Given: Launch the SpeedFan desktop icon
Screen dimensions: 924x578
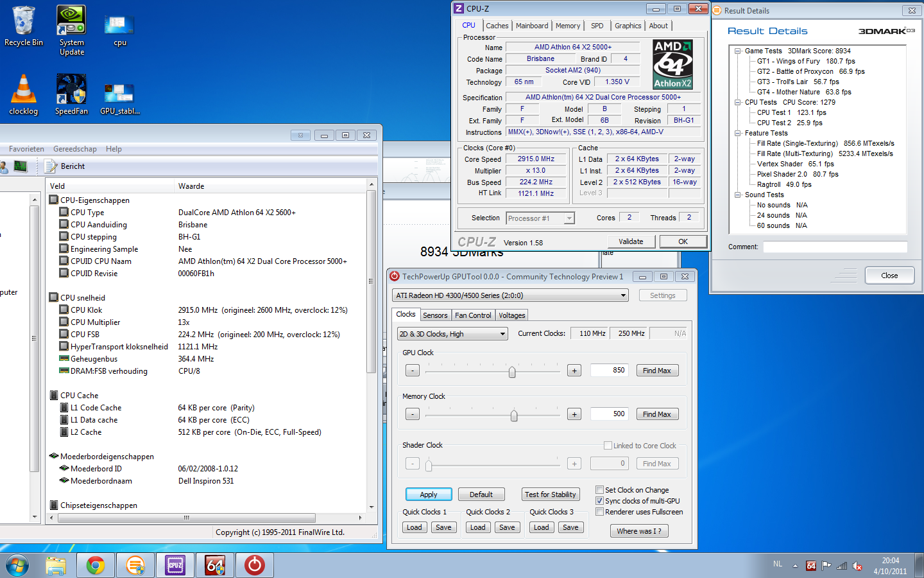Looking at the screenshot, I should point(72,94).
